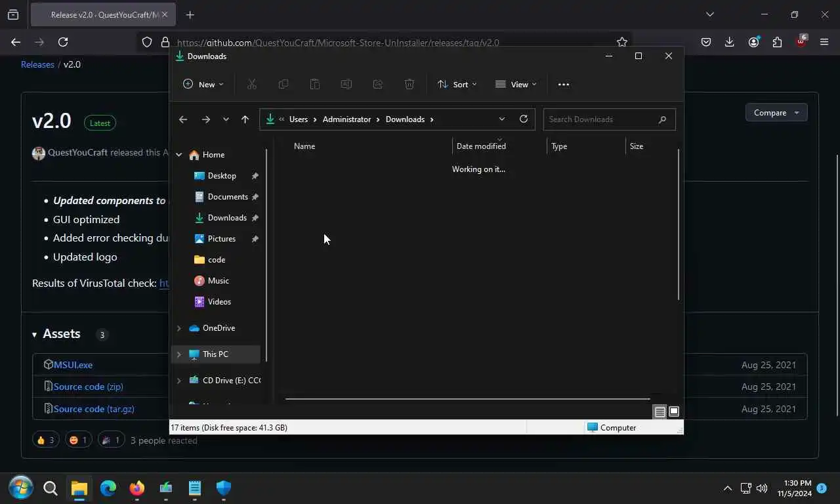Select Documents in navigation pane
This screenshot has height=504, width=840.
pos(228,197)
